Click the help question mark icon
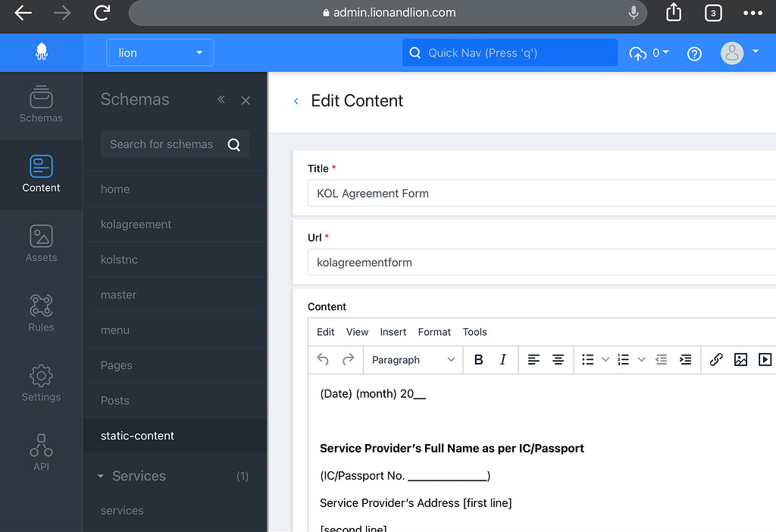The width and height of the screenshot is (776, 532). point(694,53)
